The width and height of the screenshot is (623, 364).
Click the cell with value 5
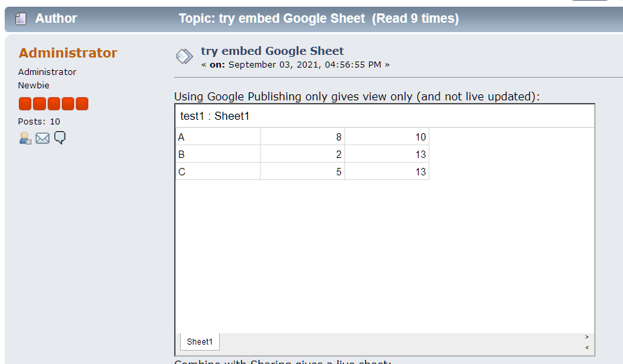(x=302, y=171)
